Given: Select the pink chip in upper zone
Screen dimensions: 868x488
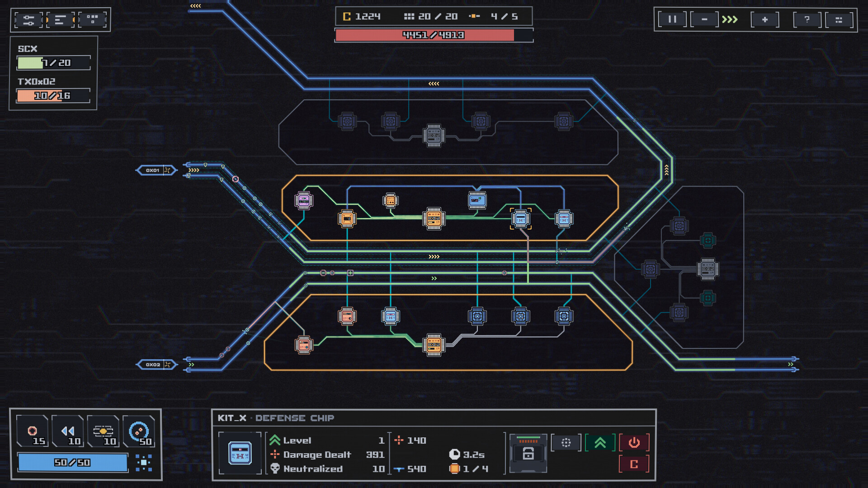Looking at the screenshot, I should 304,201.
